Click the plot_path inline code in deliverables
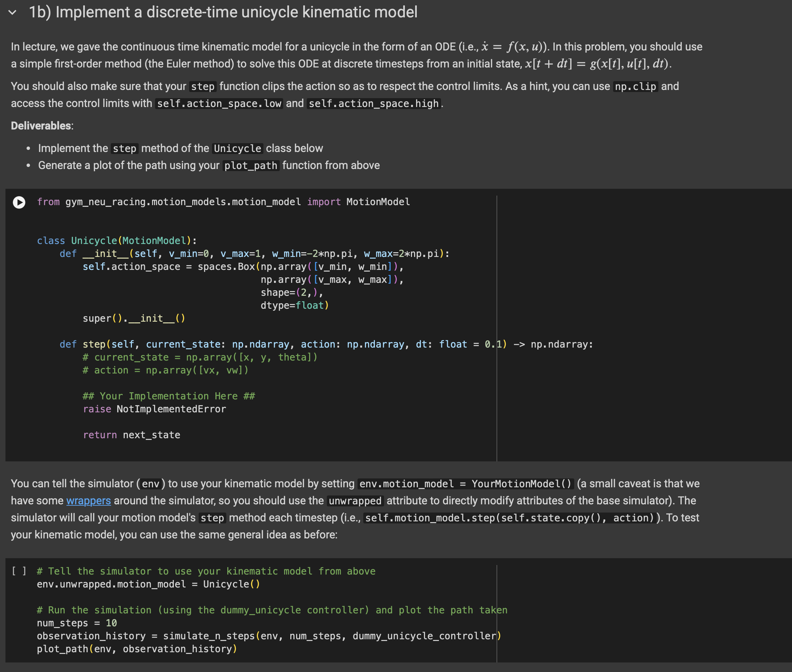Image resolution: width=792 pixels, height=672 pixels. point(251,166)
